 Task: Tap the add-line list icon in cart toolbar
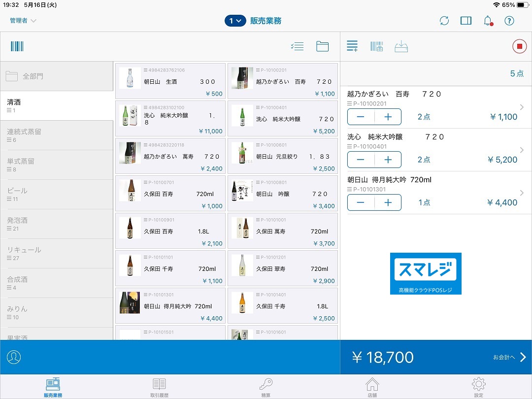coord(352,46)
